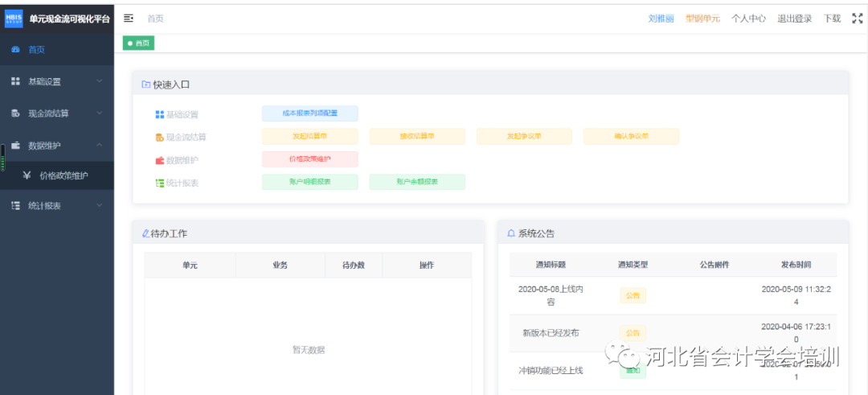Screen dimensions: 868x395
Task: Click the HBIS logo icon
Action: click(14, 19)
